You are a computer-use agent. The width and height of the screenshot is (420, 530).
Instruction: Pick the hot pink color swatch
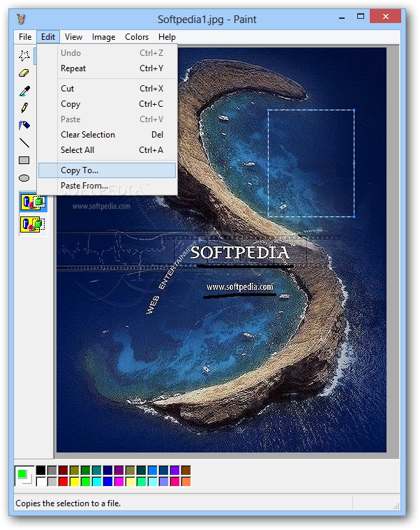(x=175, y=481)
